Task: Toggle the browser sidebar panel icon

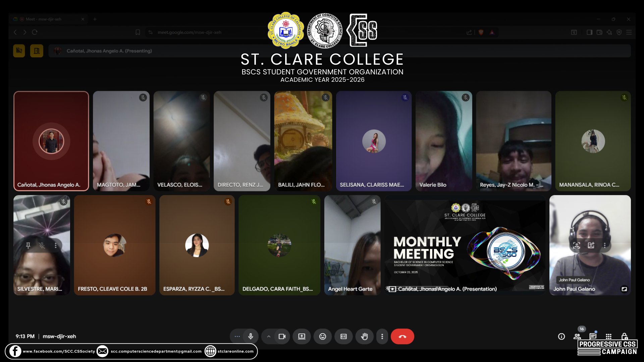Action: [589, 32]
